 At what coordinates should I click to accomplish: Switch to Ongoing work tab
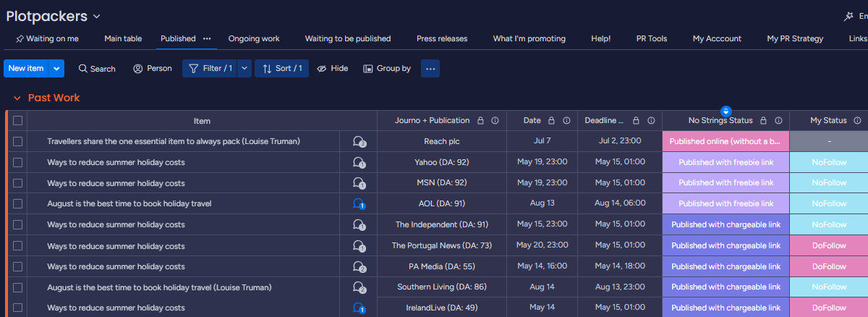[x=254, y=38]
